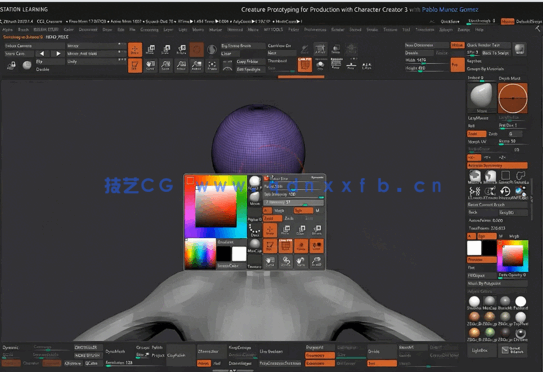Viewport: 543px width, 372px height.
Task: Click previous camera left arrow
Action: tap(42, 54)
